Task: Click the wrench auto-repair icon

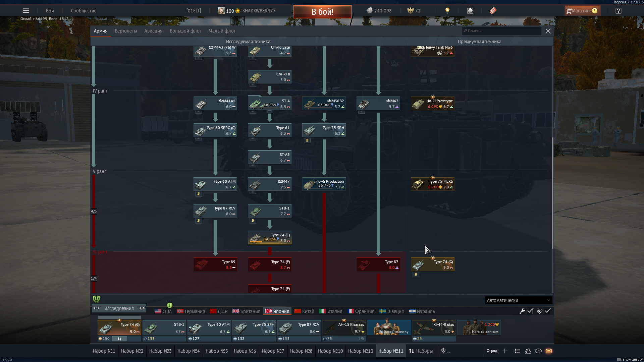Action: 522,311
